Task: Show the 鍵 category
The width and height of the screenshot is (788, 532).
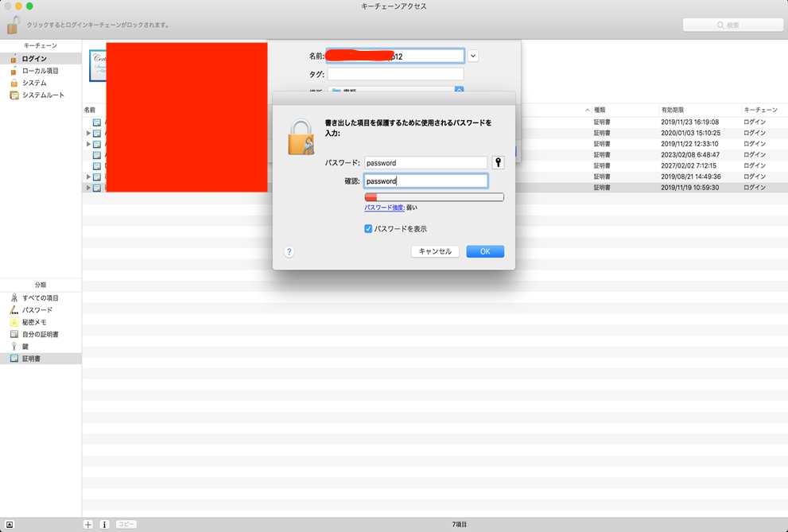Action: pyautogui.click(x=41, y=346)
